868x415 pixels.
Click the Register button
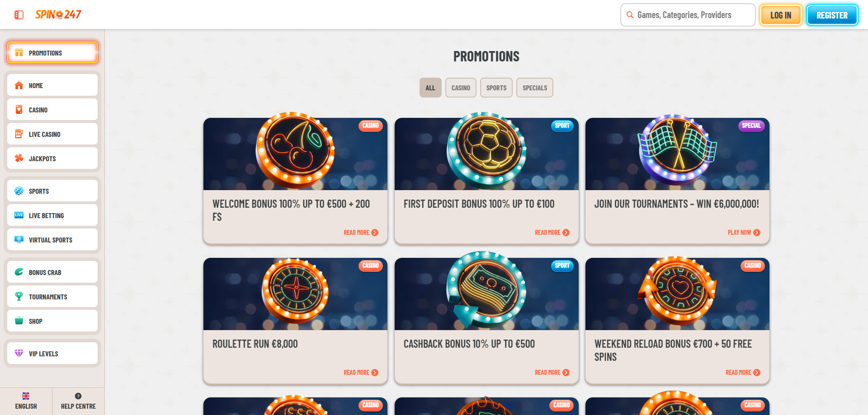click(832, 15)
